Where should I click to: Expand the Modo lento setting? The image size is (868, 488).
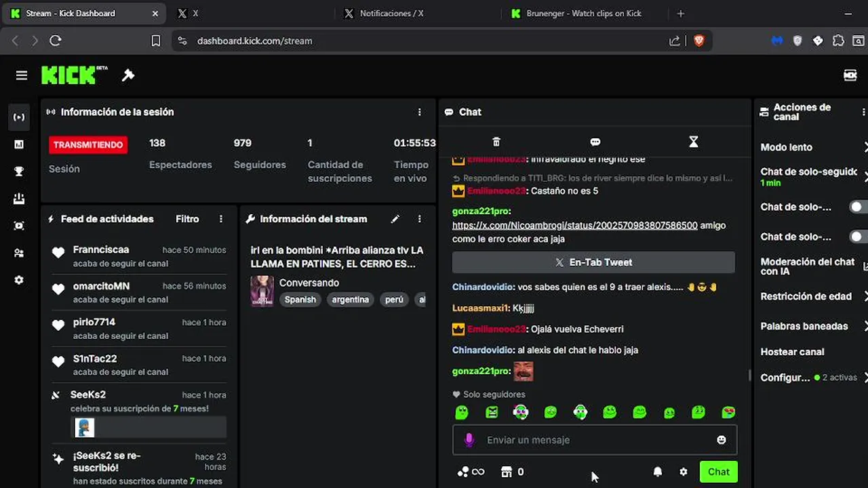tap(814, 147)
